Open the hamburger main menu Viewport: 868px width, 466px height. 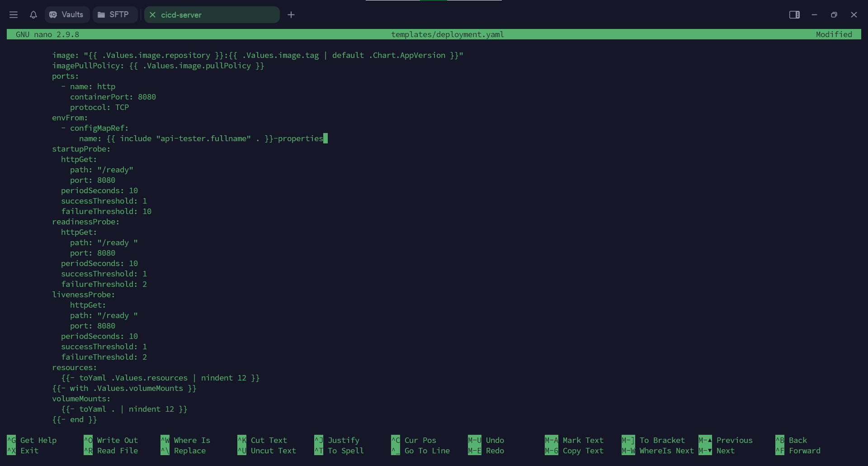click(14, 15)
